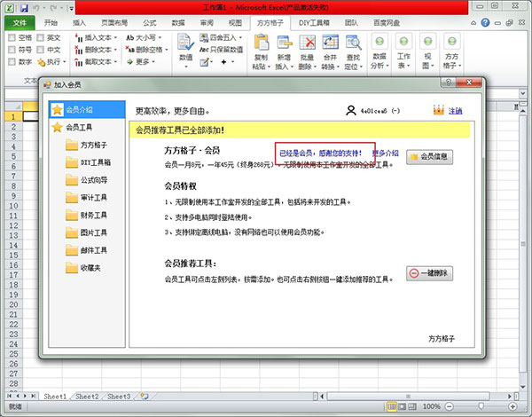Open the 审计工具 folder
532x417 pixels.
click(x=86, y=197)
